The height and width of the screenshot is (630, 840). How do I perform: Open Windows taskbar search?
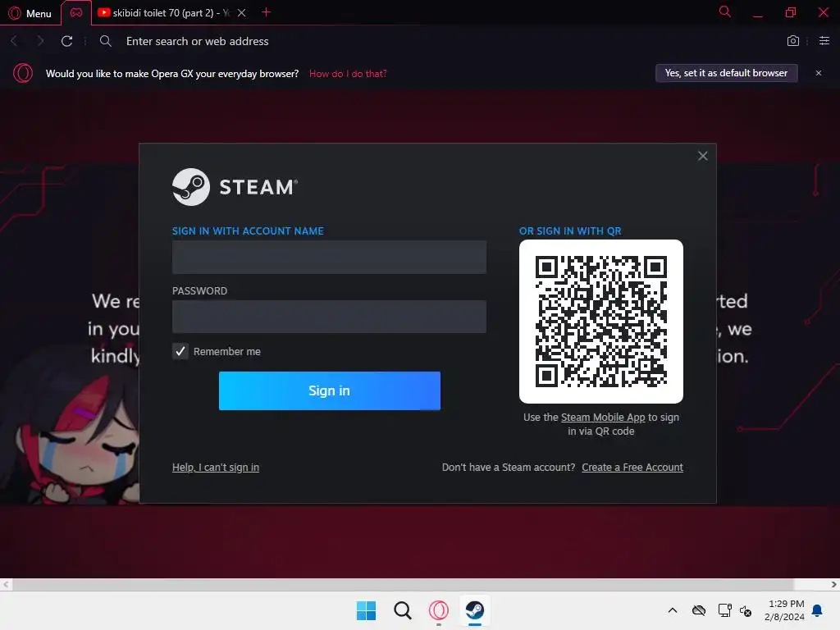pyautogui.click(x=402, y=610)
